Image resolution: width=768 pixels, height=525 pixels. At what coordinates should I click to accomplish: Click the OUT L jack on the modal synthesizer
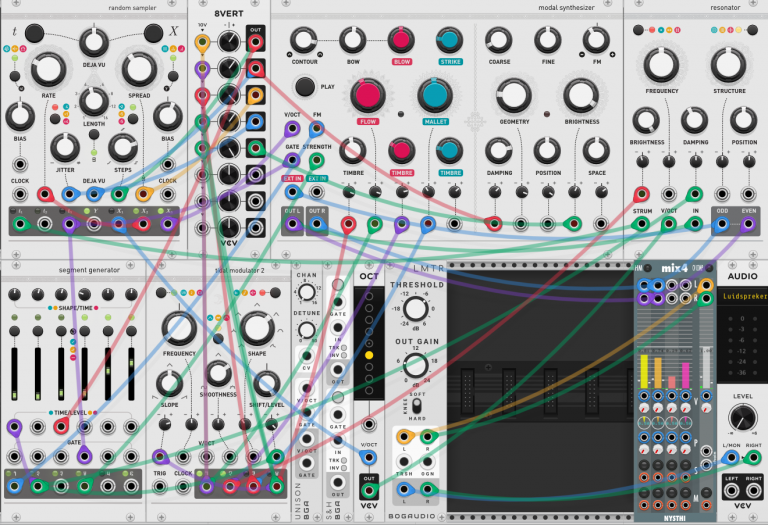pos(292,224)
